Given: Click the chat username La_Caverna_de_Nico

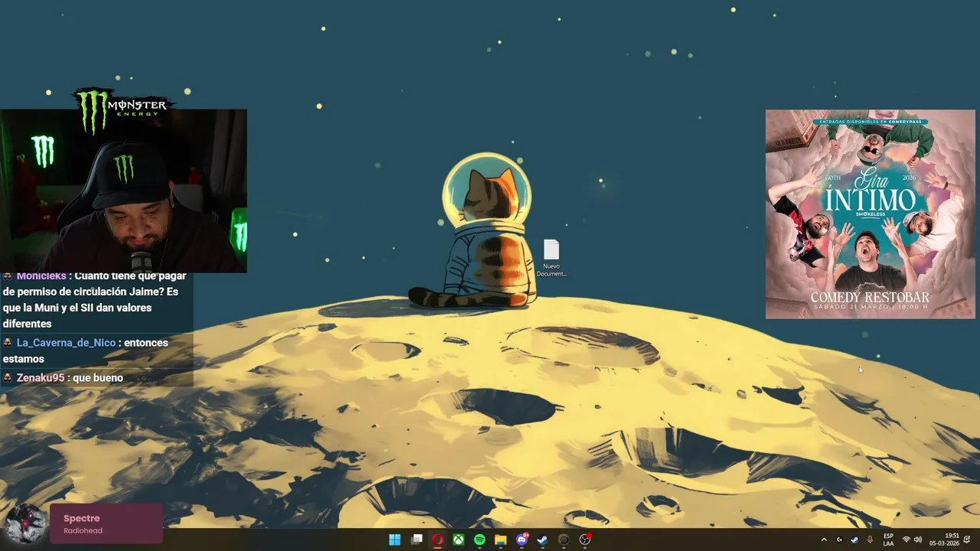Looking at the screenshot, I should point(66,343).
